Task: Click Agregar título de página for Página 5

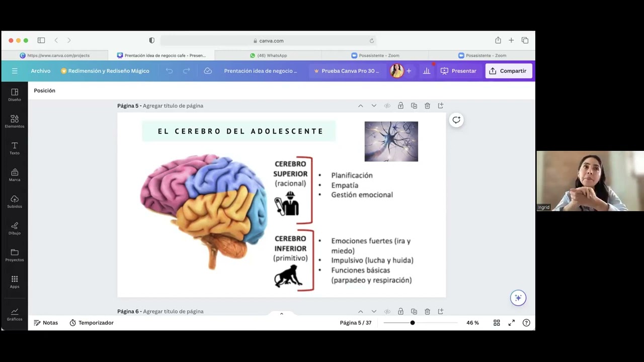Action: pyautogui.click(x=173, y=106)
